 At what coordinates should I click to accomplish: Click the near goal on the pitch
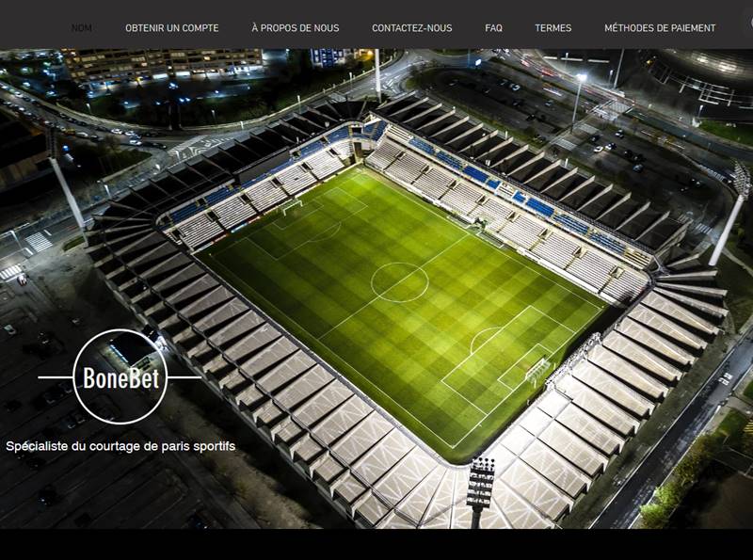tap(537, 371)
